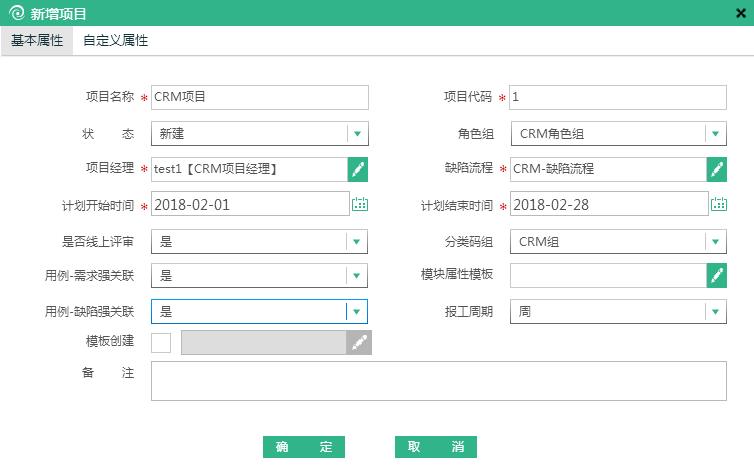This screenshot has height=473, width=754.
Task: Open the 角色组 dropdown list
Action: pos(716,133)
